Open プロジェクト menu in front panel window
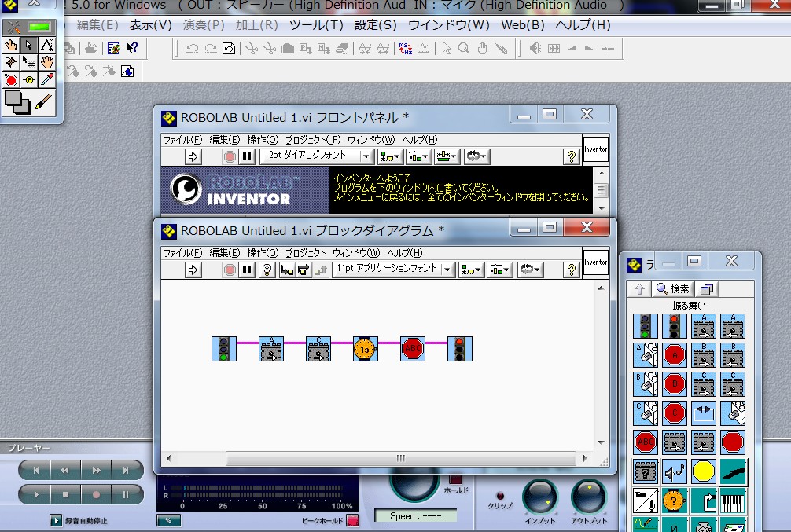791x532 pixels. [x=313, y=140]
